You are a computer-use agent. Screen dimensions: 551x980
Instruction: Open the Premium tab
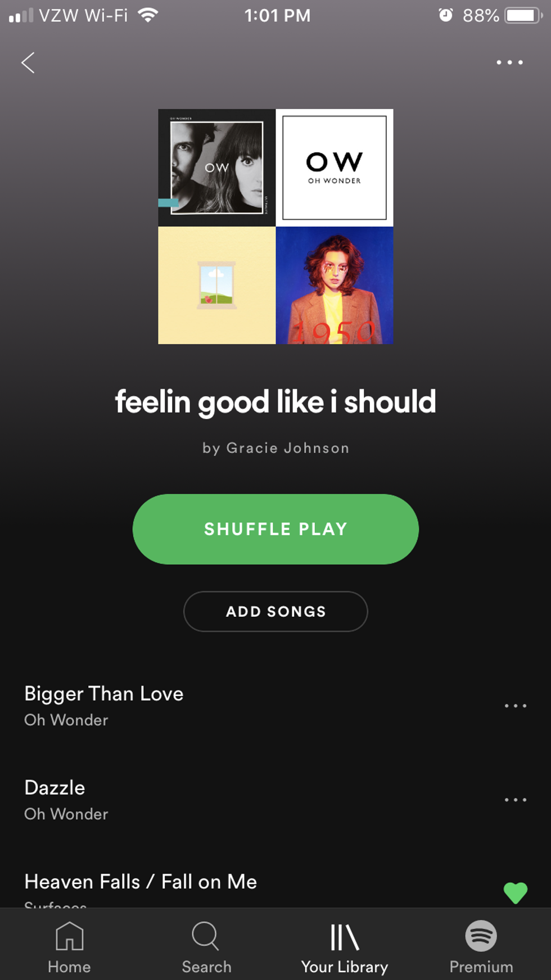coord(481,948)
